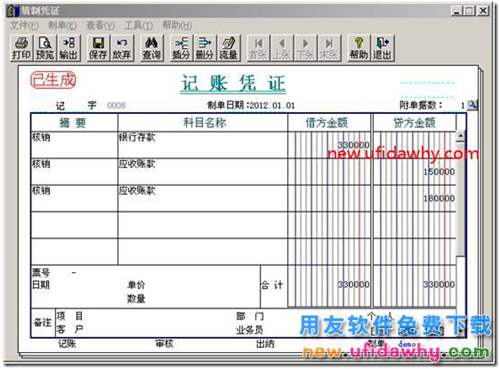Go to previous voucher with 上张
The image size is (500, 369).
pos(282,48)
